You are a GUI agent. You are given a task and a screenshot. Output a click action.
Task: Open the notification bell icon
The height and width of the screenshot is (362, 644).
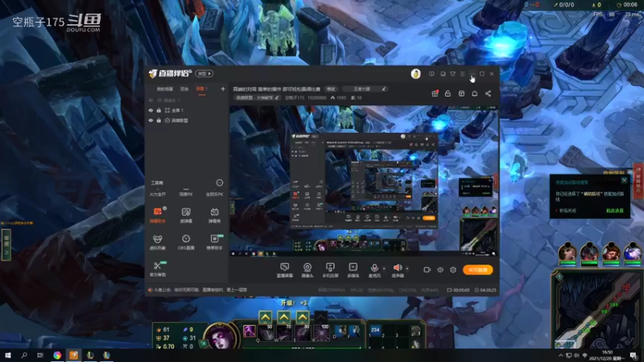474,93
